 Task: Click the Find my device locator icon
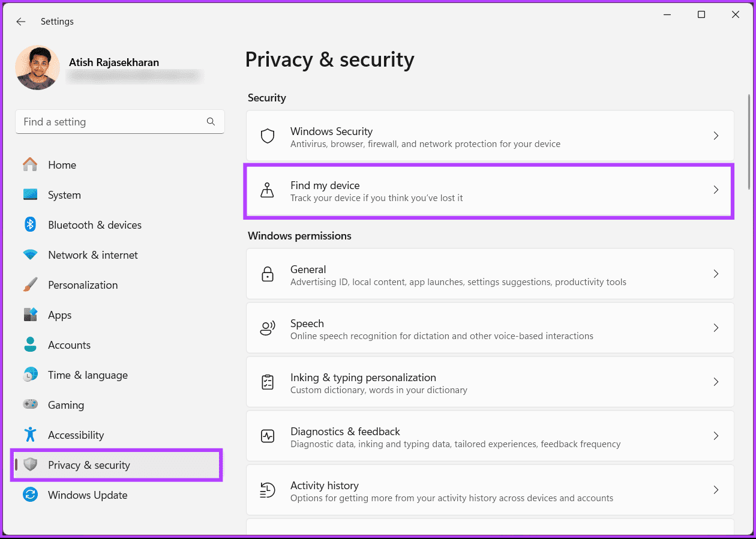(x=268, y=190)
